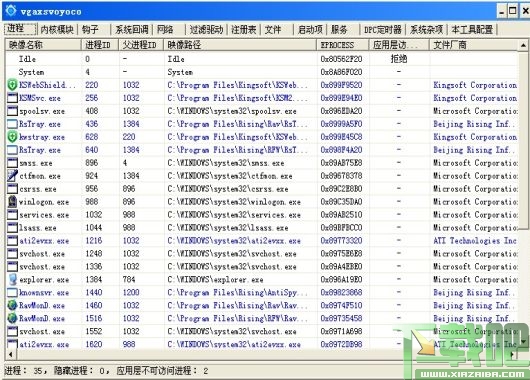Screen dimensions: 530x380
Task: Switch to the 进程 tab
Action: click(20, 29)
